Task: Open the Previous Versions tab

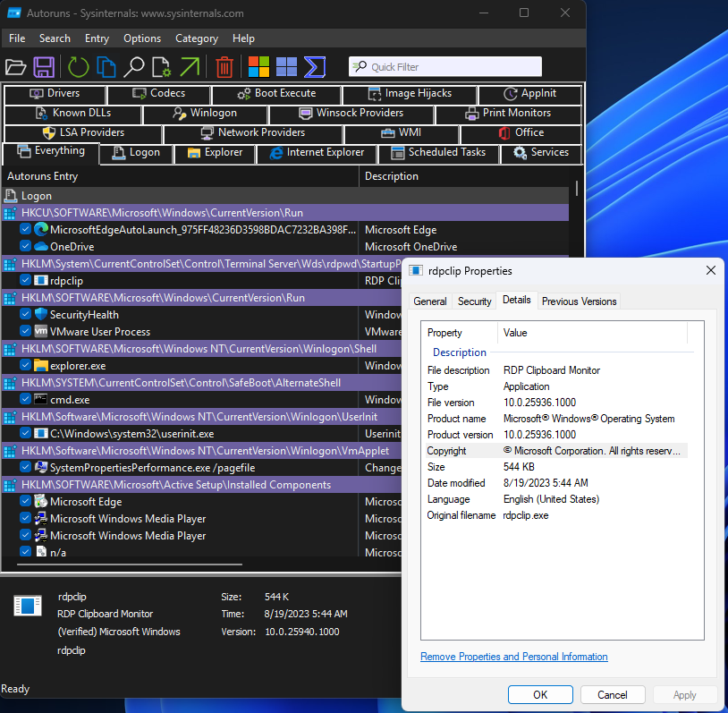Action: tap(579, 301)
